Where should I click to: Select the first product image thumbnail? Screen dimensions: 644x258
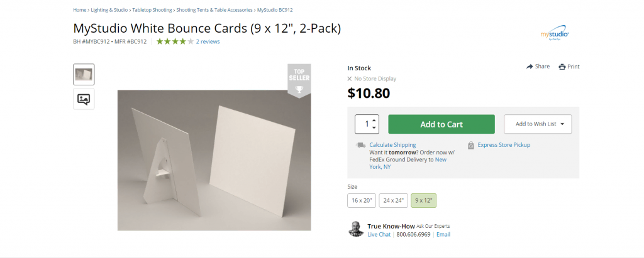[84, 74]
